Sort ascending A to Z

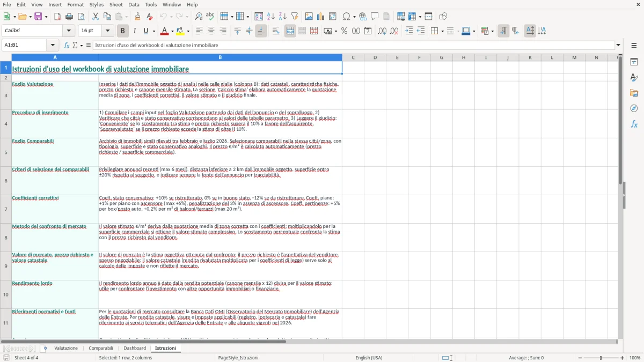pos(271,17)
